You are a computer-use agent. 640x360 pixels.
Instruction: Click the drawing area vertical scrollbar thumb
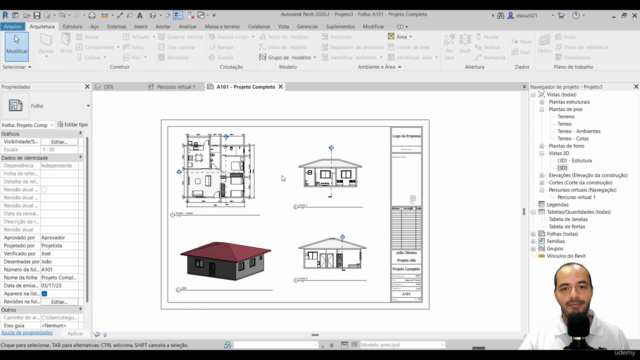(524, 211)
